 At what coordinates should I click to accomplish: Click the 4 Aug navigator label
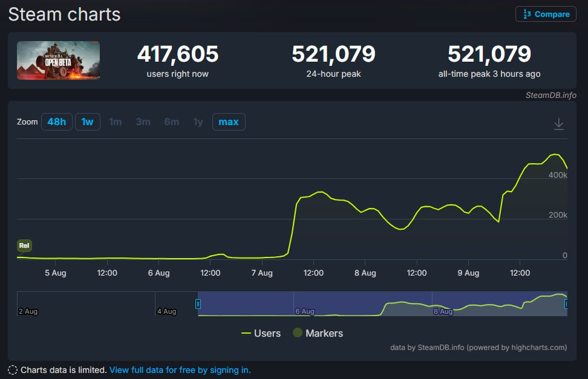166,311
